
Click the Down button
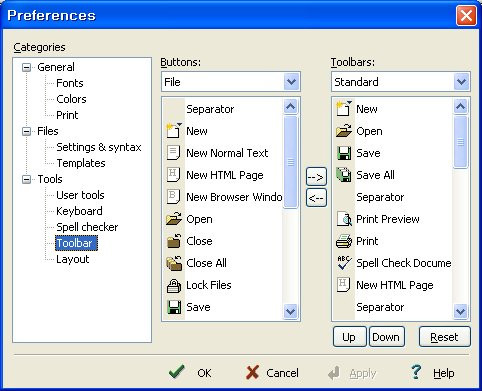[387, 337]
